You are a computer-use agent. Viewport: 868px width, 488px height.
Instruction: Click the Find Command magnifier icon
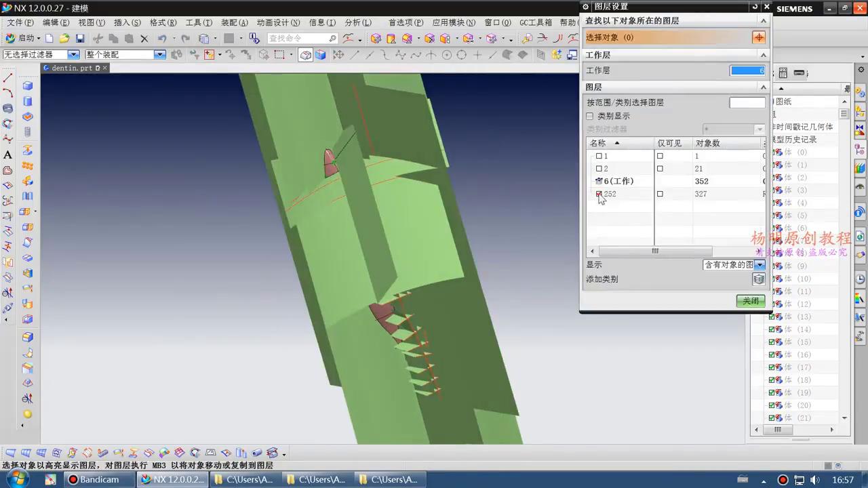(332, 38)
